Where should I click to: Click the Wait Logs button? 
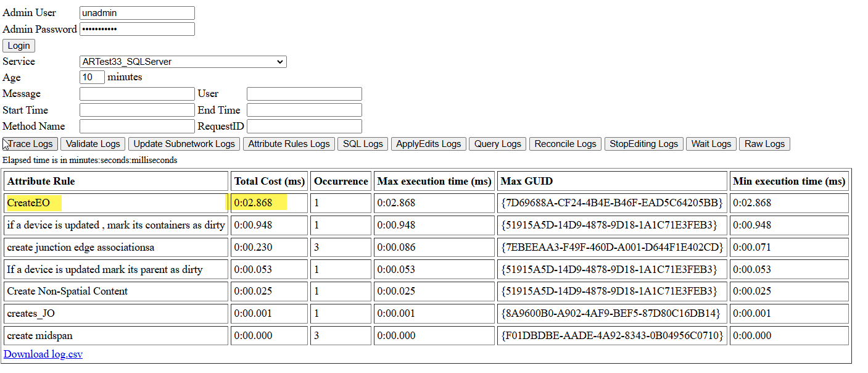[711, 143]
